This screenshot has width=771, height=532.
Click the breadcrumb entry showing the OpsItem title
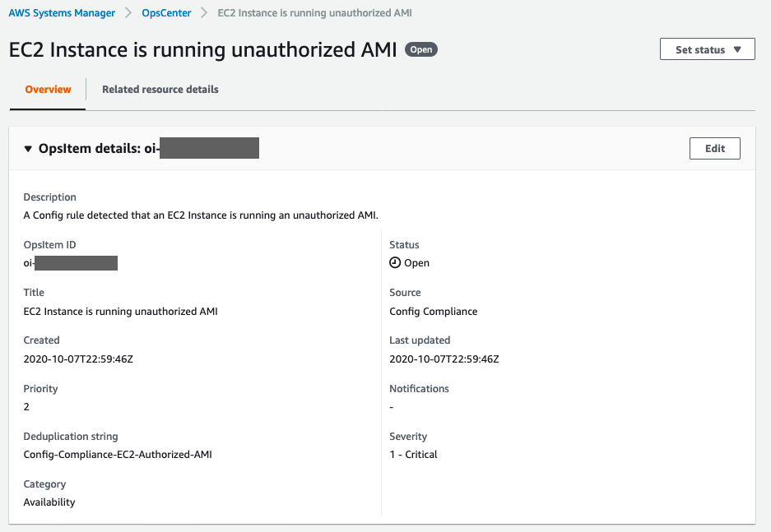pos(313,12)
